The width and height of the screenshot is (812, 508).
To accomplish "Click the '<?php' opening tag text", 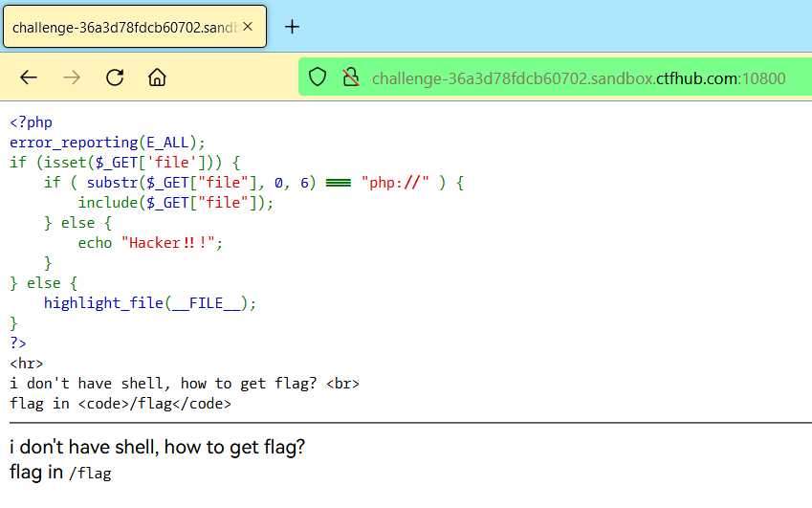I will point(31,122).
